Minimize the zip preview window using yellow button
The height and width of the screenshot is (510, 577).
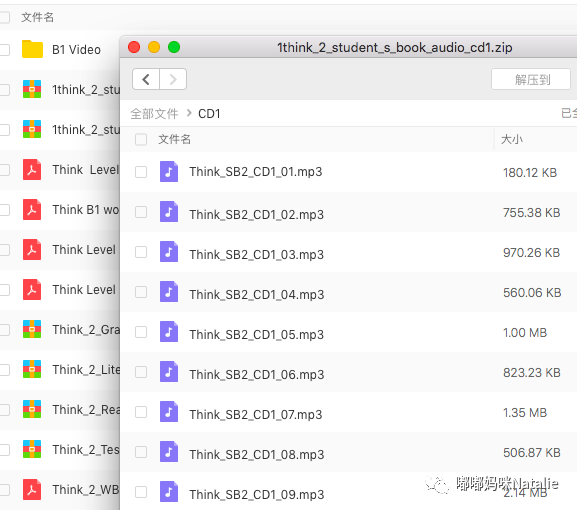154,47
